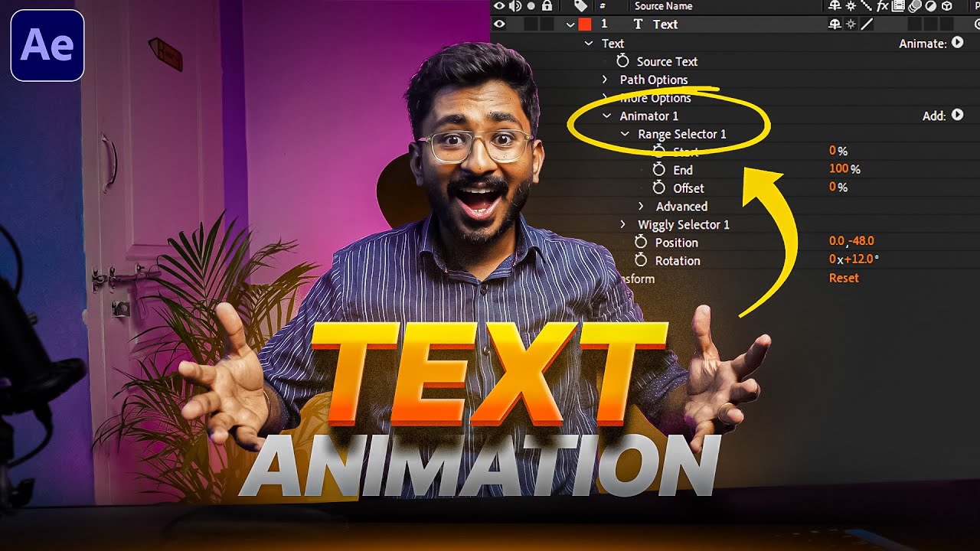Click the Label tag column header icon
Screen dimensions: 980x551
tap(581, 5)
